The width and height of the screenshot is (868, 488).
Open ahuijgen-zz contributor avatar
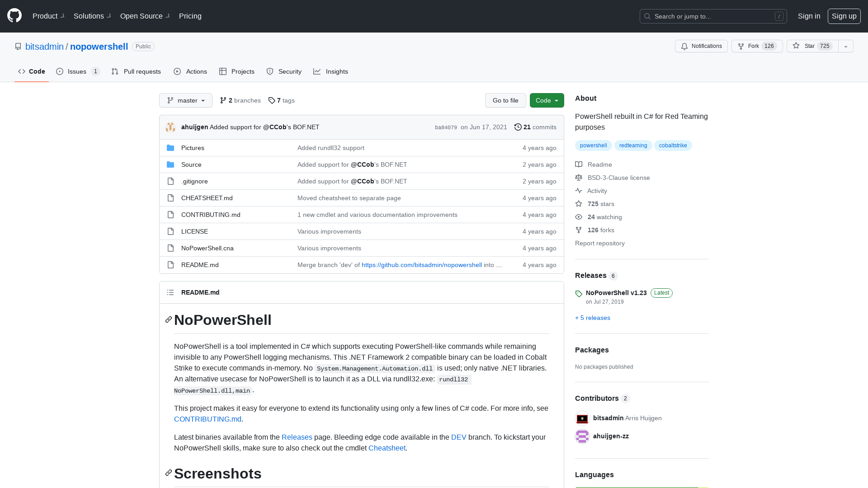click(582, 436)
